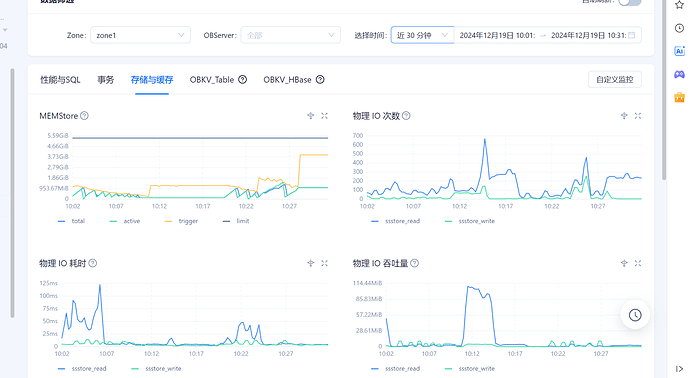Click the help icon next to MEMStore
Screen dimensions: 690x378
click(84, 116)
